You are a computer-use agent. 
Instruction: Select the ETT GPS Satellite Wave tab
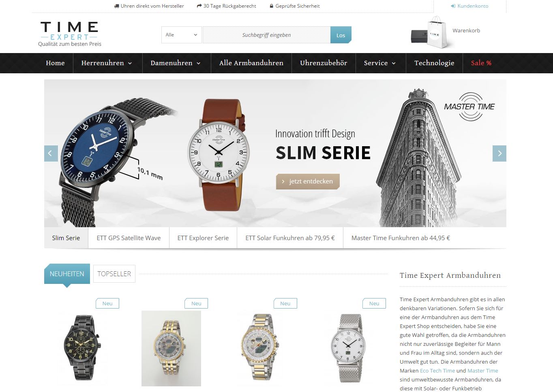click(x=129, y=238)
